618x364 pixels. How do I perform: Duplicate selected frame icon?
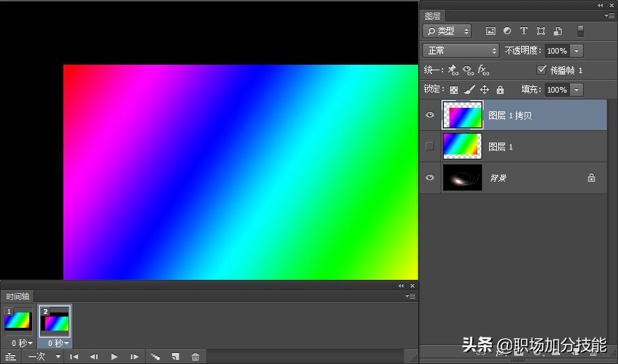[176, 357]
